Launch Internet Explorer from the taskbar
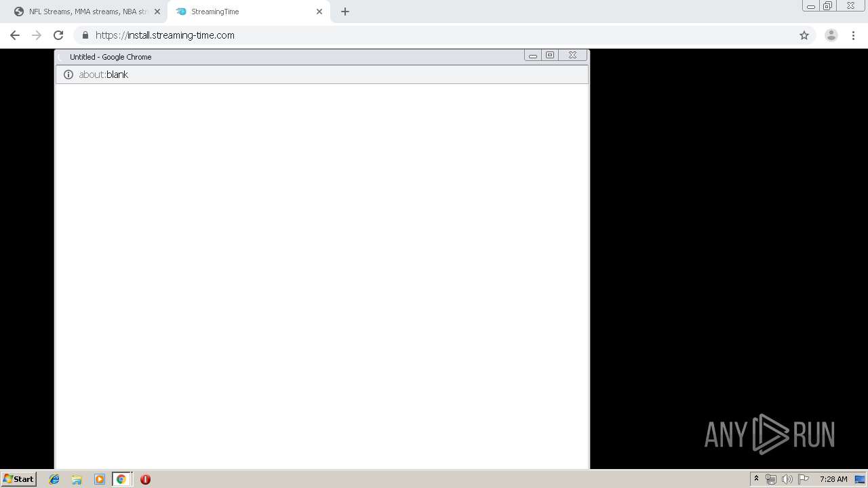This screenshot has width=868, height=488. tap(54, 479)
